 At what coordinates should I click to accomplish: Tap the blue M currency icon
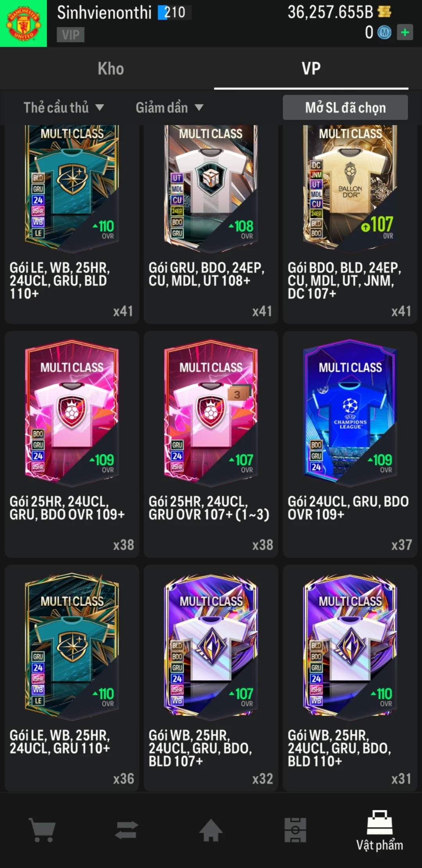384,32
